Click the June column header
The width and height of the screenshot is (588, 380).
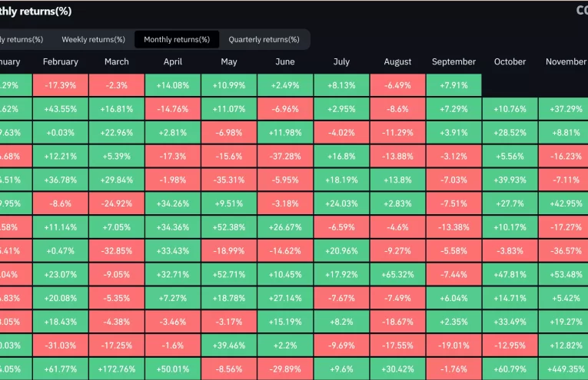pos(285,61)
